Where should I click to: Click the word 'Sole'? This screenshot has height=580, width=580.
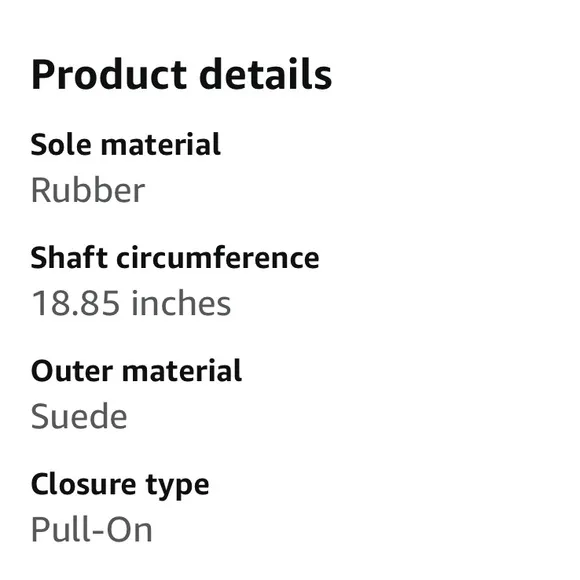pos(61,145)
